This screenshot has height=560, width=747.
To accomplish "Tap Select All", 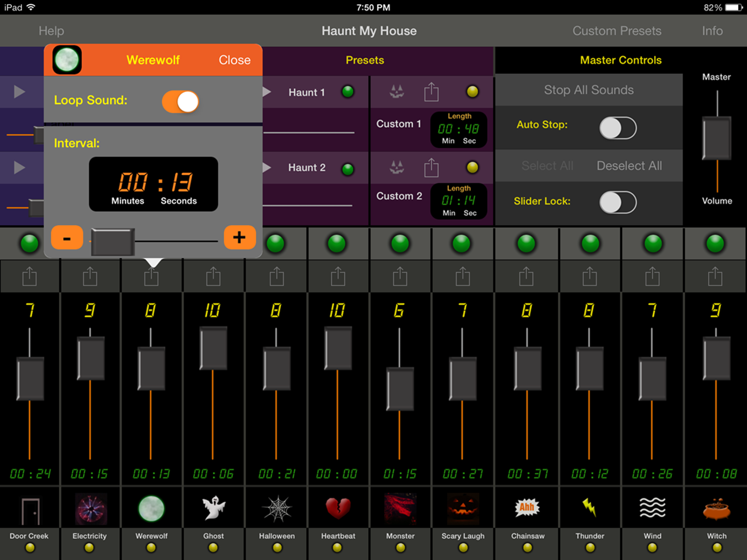I will (547, 165).
